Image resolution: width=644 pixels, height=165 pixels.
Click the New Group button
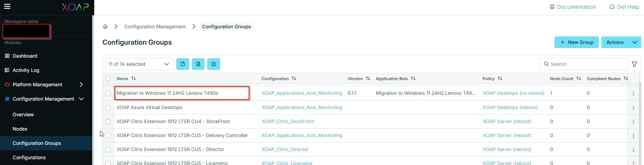(576, 42)
